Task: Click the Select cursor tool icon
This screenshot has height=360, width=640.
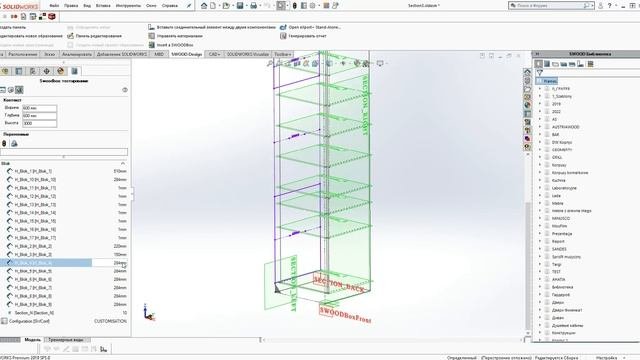Action: pos(281,6)
